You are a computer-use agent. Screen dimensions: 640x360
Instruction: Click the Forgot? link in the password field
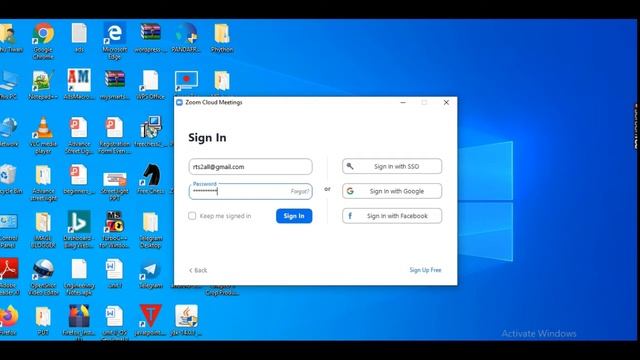(300, 191)
